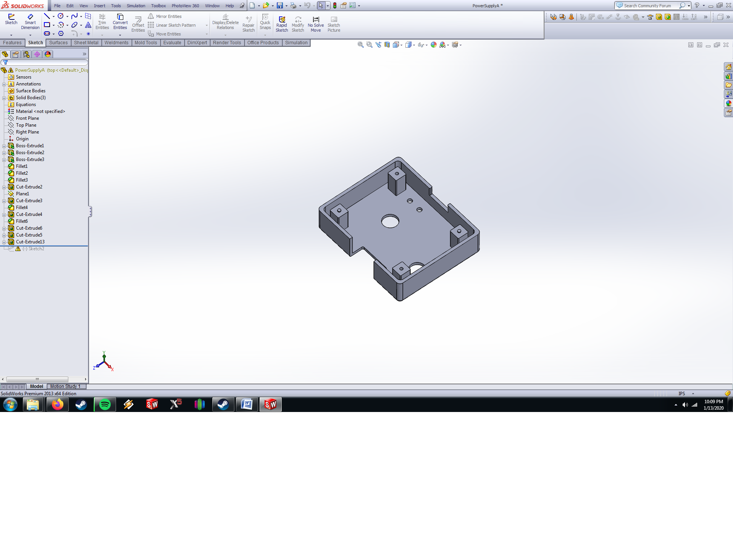Choose the Convert Entities tool

tap(120, 22)
